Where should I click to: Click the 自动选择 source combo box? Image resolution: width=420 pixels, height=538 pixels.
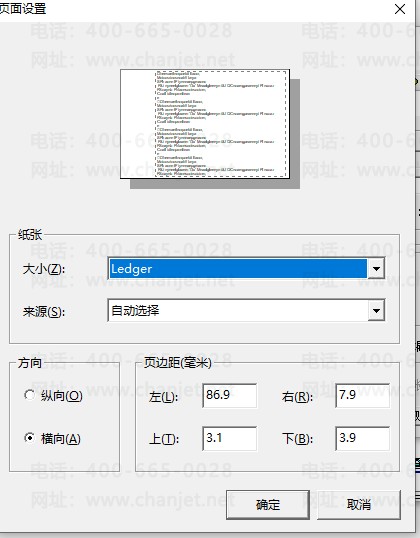coord(246,311)
